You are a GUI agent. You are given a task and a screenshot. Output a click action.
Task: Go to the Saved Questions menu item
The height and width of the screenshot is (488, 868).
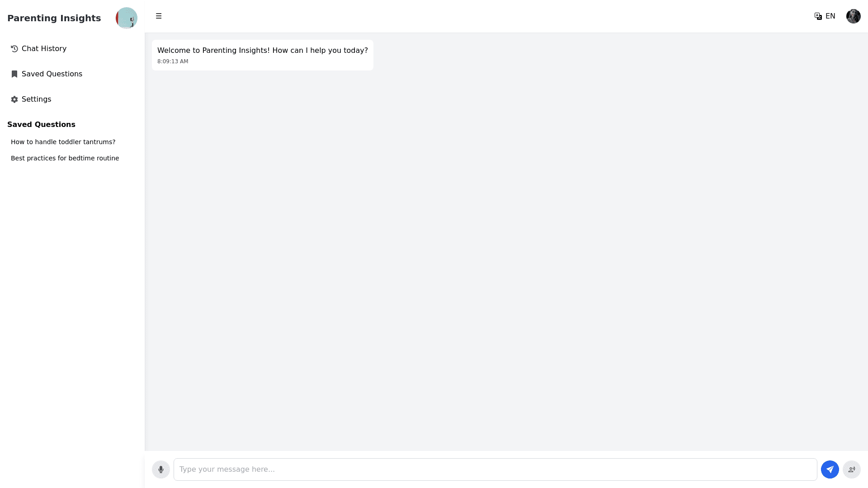(52, 74)
